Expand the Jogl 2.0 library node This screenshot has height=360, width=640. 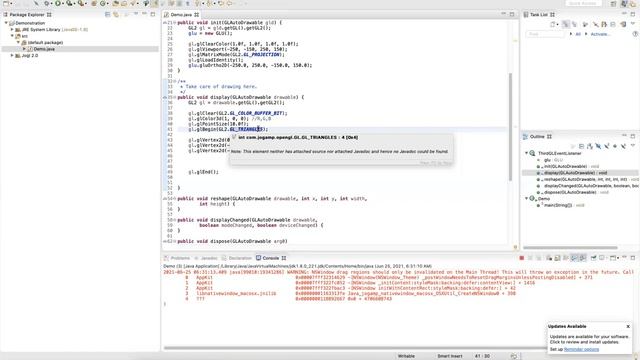click(x=12, y=56)
